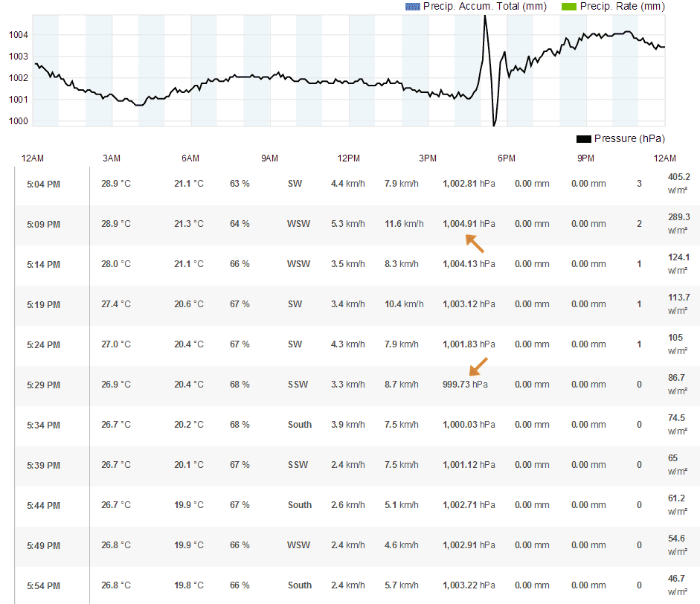Click the WSW wind direction in 5:49 PM row
The image size is (700, 604).
[299, 545]
